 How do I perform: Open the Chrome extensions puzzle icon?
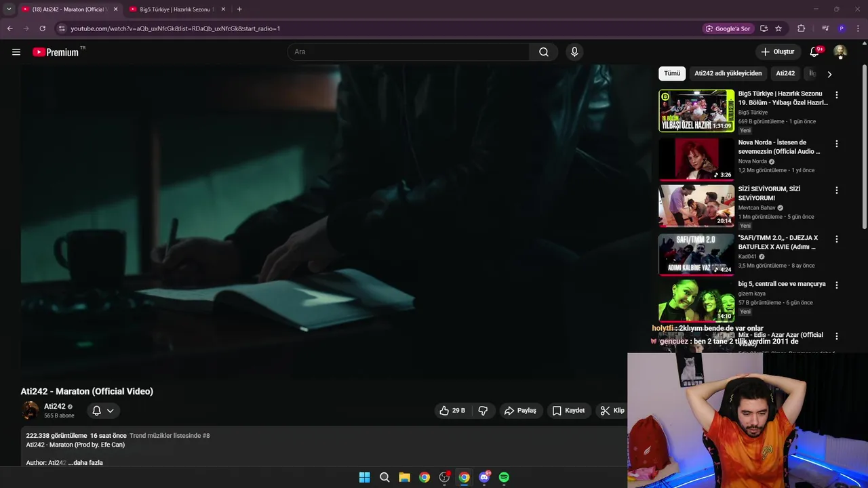(x=802, y=28)
